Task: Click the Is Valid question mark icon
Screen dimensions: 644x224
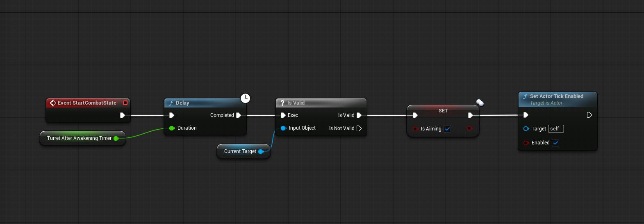Action: pyautogui.click(x=282, y=103)
